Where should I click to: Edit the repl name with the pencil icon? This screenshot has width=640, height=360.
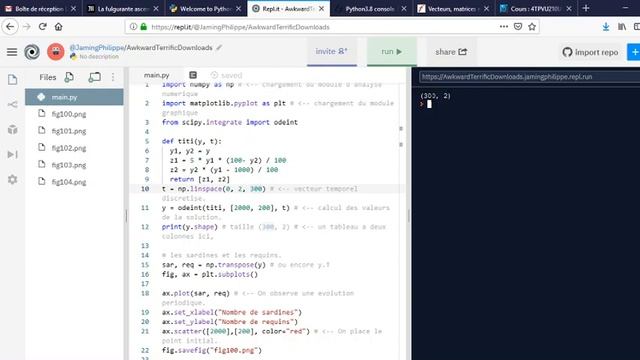(x=219, y=47)
